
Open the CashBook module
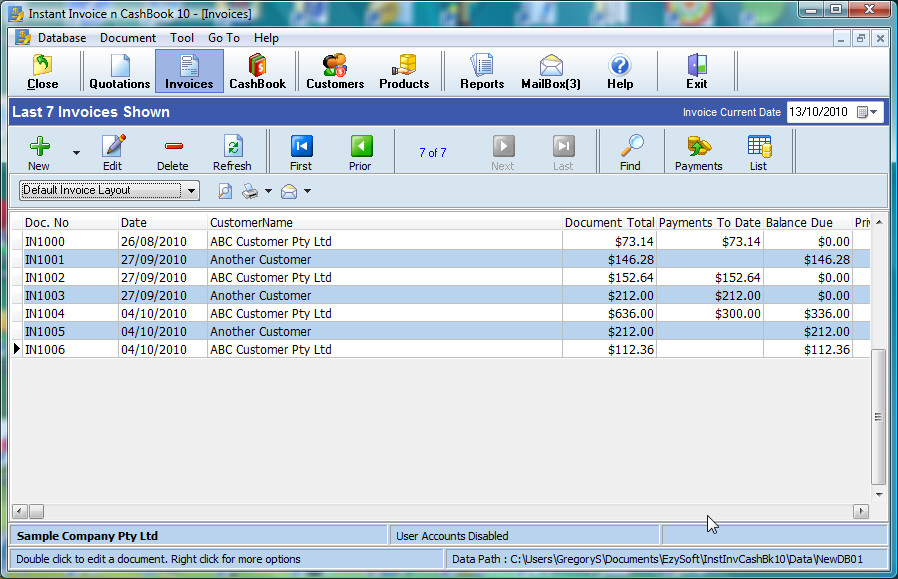tap(258, 72)
